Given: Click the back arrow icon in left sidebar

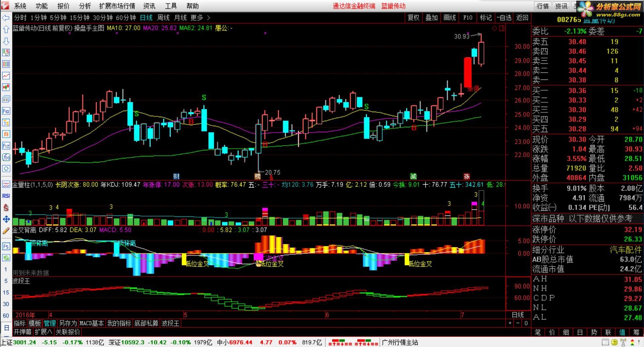Looking at the screenshot, I should tap(6, 18).
